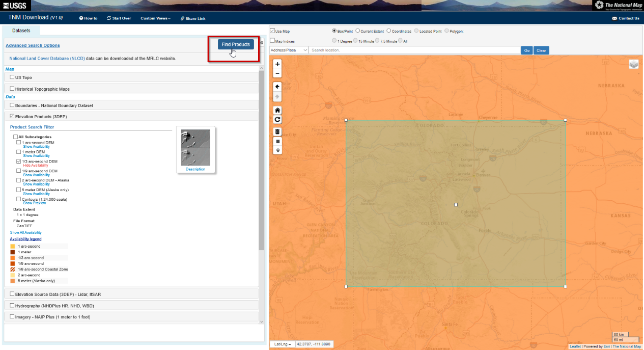Click the Esri attribution link
The image size is (644, 350).
click(x=607, y=346)
